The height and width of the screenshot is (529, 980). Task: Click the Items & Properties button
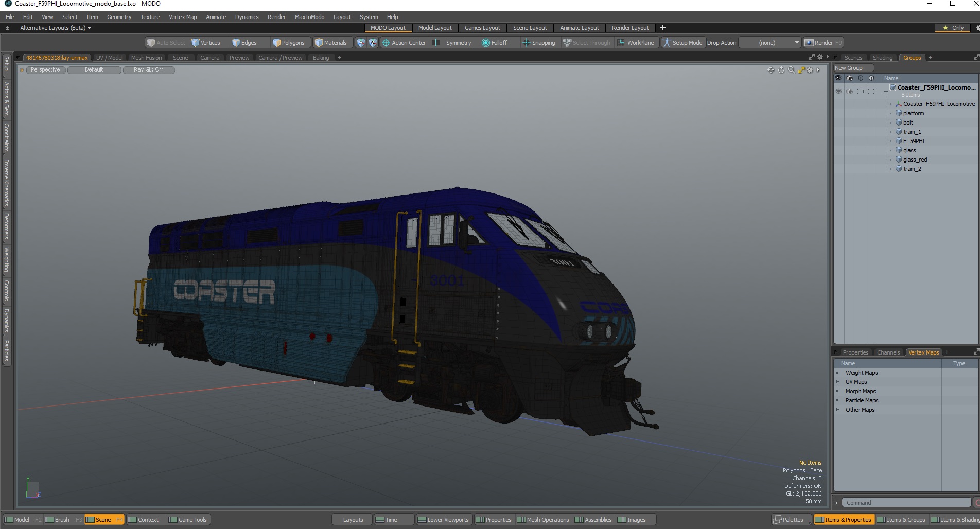click(843, 520)
